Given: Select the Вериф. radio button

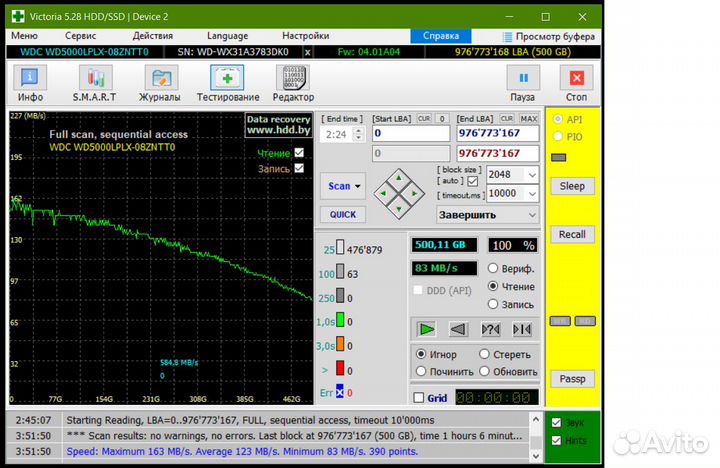Looking at the screenshot, I should [x=493, y=268].
